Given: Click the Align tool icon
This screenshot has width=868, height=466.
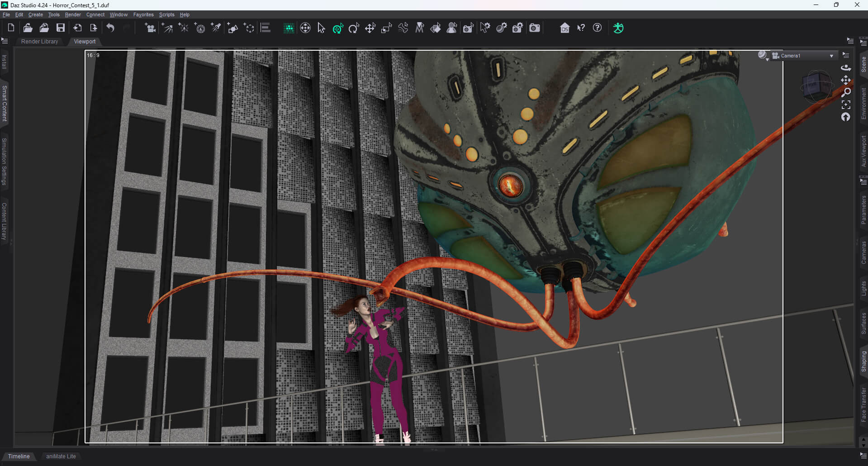Looking at the screenshot, I should tap(266, 28).
